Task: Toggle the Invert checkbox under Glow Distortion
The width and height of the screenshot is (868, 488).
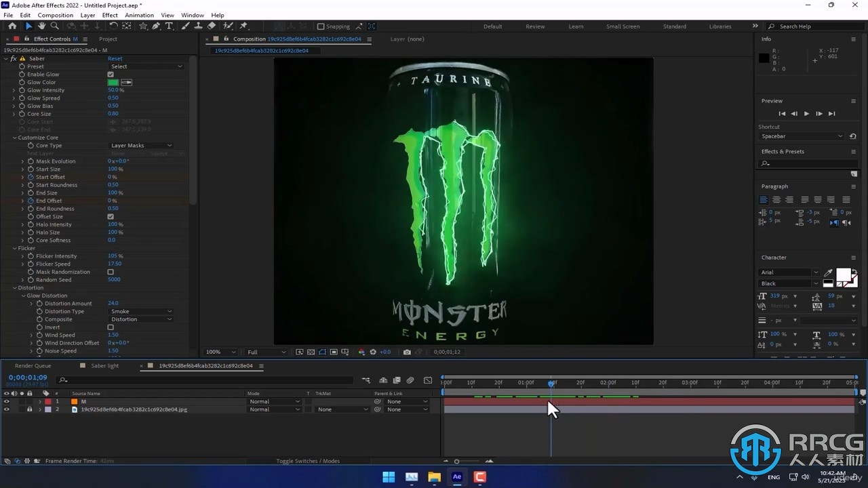Action: pyautogui.click(x=111, y=327)
